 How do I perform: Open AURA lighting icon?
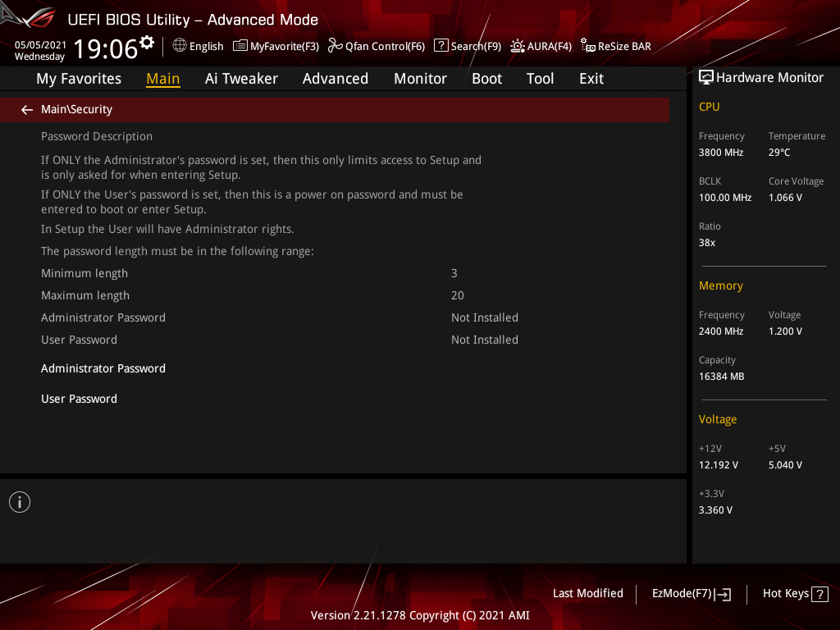point(517,46)
